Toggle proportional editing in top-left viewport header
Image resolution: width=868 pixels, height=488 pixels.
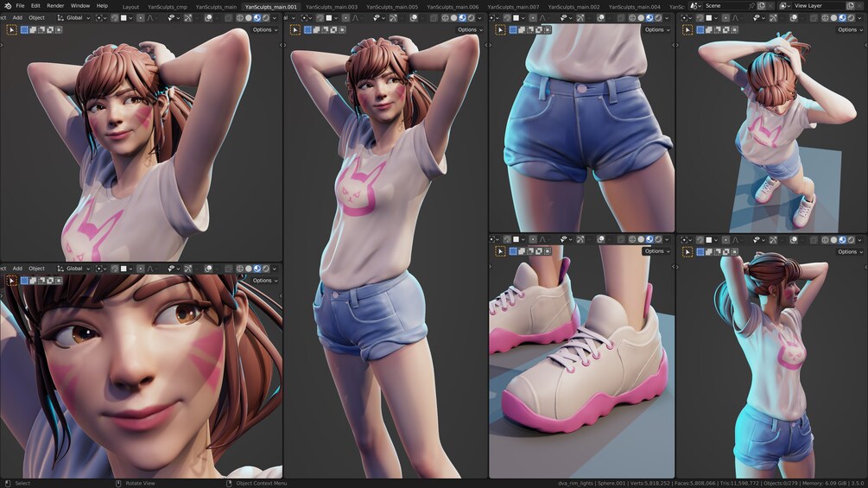pyautogui.click(x=141, y=17)
